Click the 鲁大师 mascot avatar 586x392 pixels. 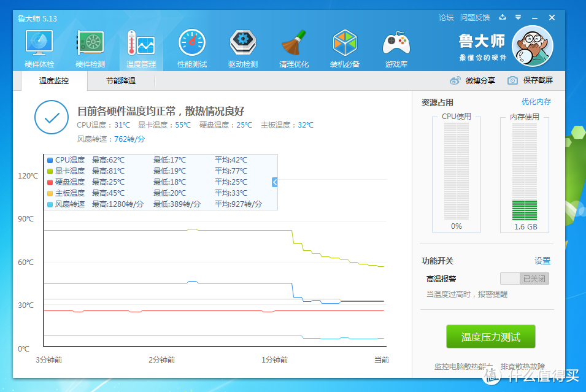[x=533, y=46]
